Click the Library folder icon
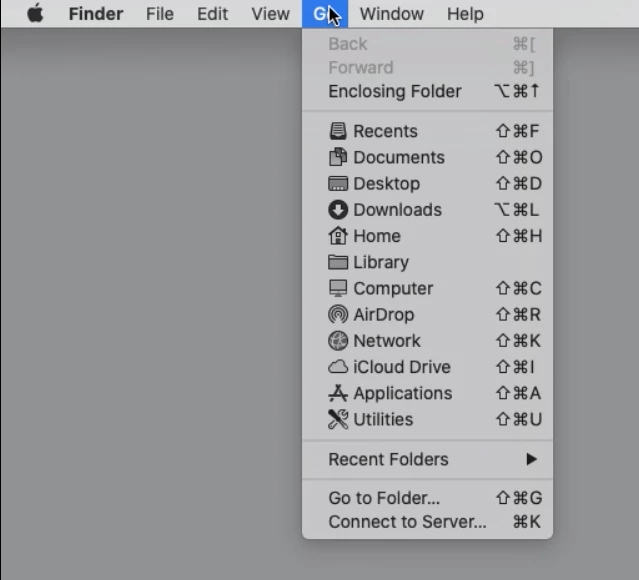Image resolution: width=639 pixels, height=580 pixels. pyautogui.click(x=338, y=262)
